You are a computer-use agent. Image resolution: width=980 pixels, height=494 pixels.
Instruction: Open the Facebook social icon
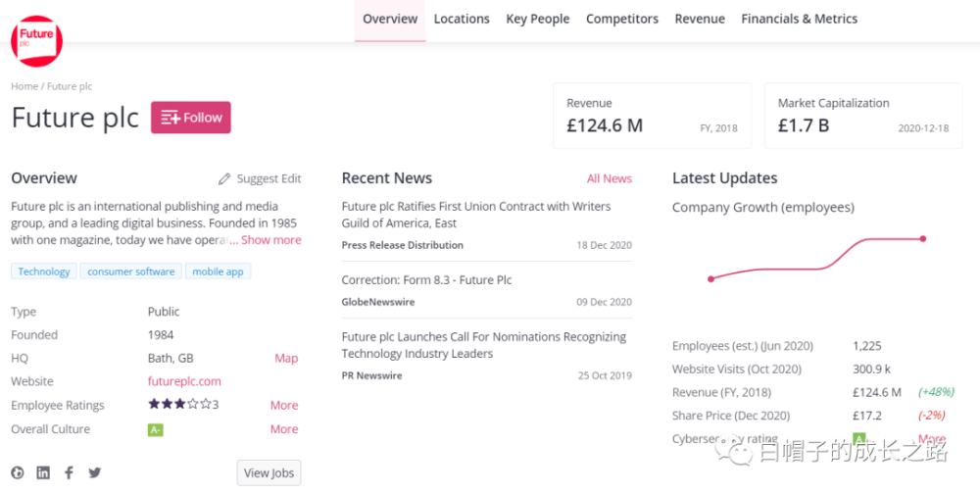tap(69, 472)
